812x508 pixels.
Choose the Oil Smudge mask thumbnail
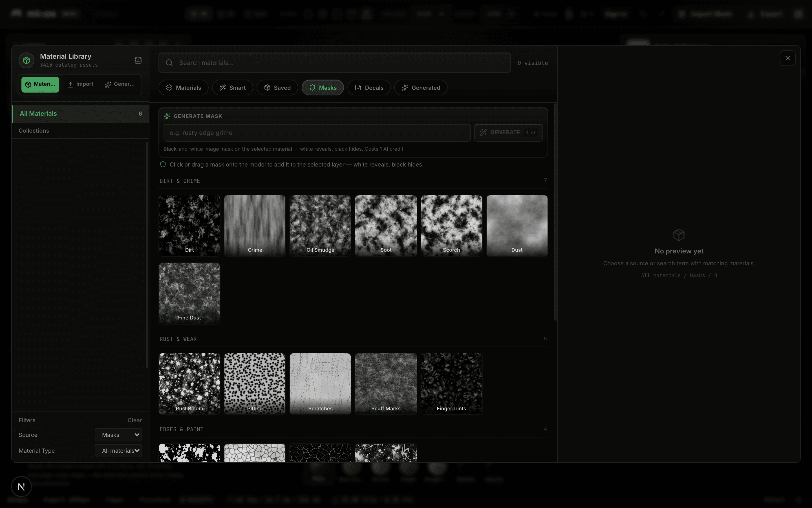(x=321, y=226)
